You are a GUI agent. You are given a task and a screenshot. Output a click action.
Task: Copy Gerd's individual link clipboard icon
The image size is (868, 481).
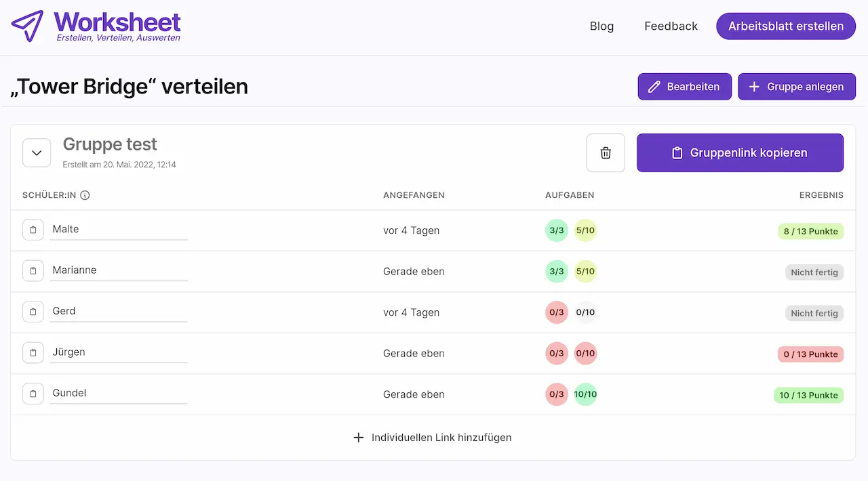click(x=33, y=312)
